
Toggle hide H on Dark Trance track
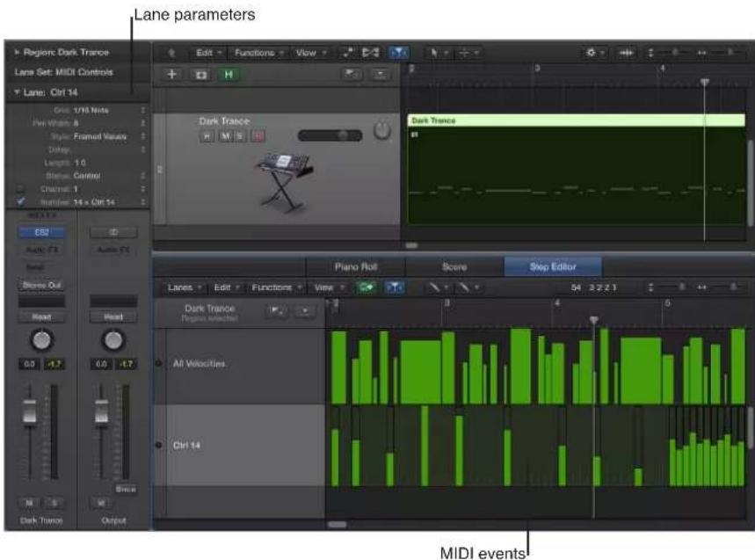tap(207, 136)
